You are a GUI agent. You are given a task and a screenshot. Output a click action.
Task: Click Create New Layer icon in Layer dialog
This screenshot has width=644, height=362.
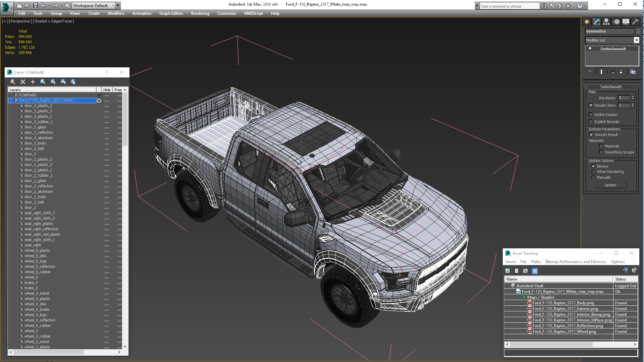(13, 82)
